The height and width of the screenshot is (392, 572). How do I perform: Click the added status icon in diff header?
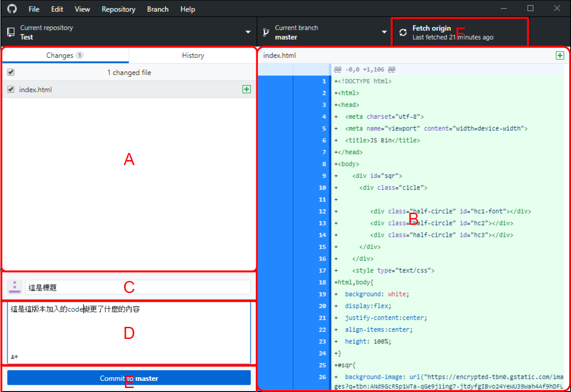pyautogui.click(x=560, y=55)
